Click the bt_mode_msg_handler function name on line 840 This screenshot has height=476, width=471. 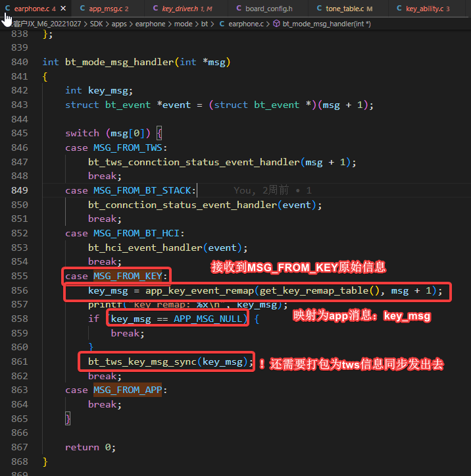pyautogui.click(x=120, y=62)
